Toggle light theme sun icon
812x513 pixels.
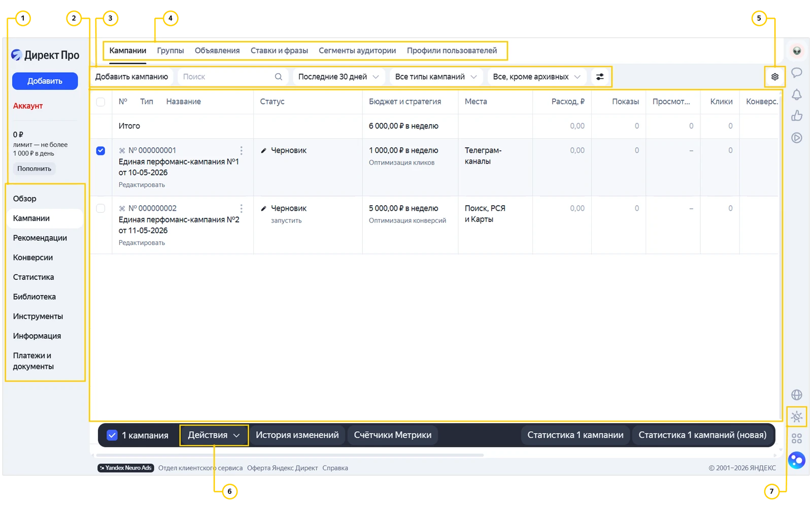click(797, 417)
